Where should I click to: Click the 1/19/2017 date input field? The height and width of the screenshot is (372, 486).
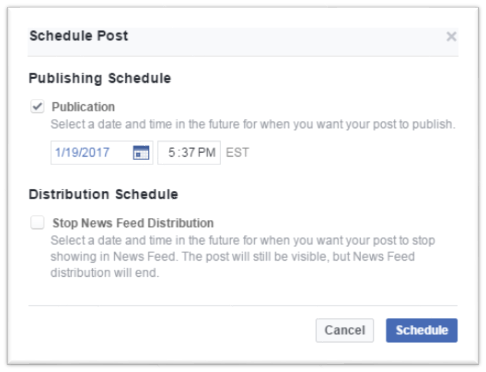(x=102, y=153)
